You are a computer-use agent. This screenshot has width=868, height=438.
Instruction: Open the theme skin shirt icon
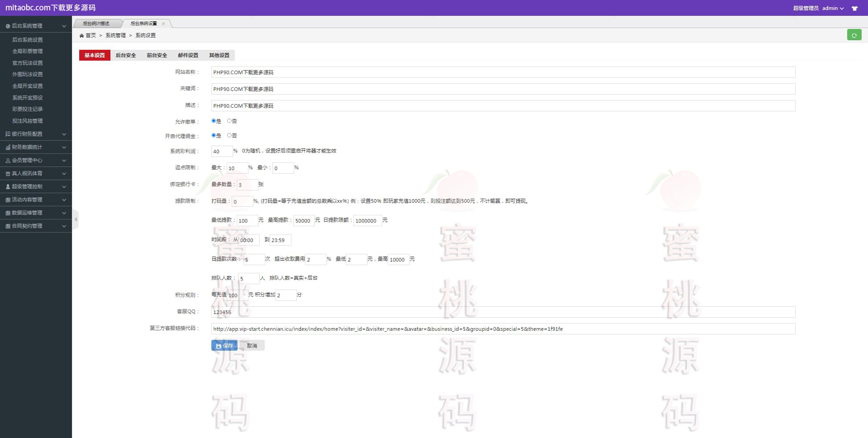point(854,8)
